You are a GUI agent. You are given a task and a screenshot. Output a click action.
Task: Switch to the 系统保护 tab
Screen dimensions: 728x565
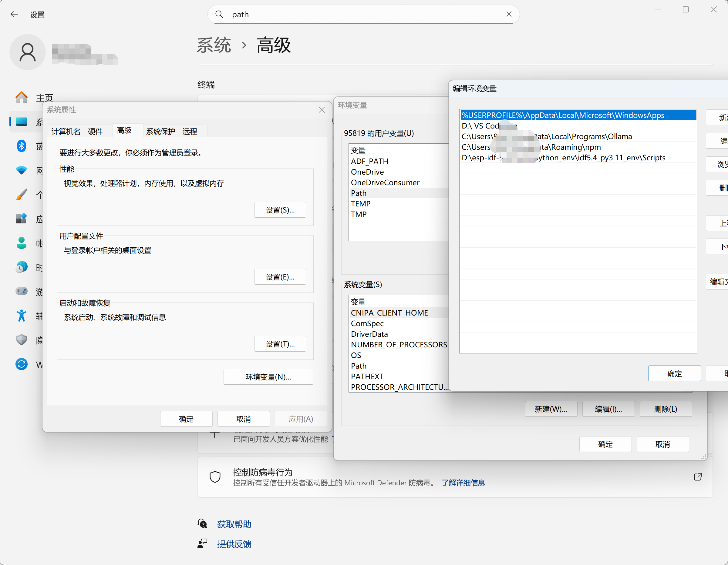(161, 131)
